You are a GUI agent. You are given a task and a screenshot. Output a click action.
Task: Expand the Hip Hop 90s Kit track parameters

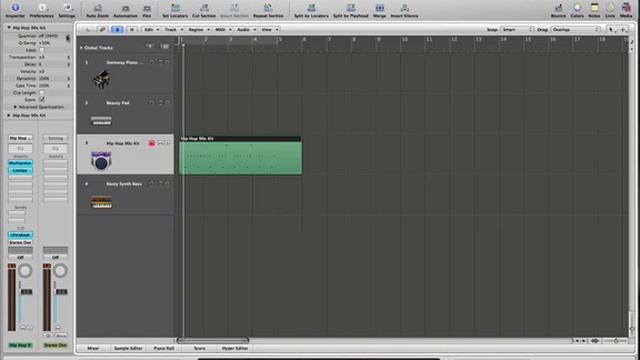tap(9, 116)
